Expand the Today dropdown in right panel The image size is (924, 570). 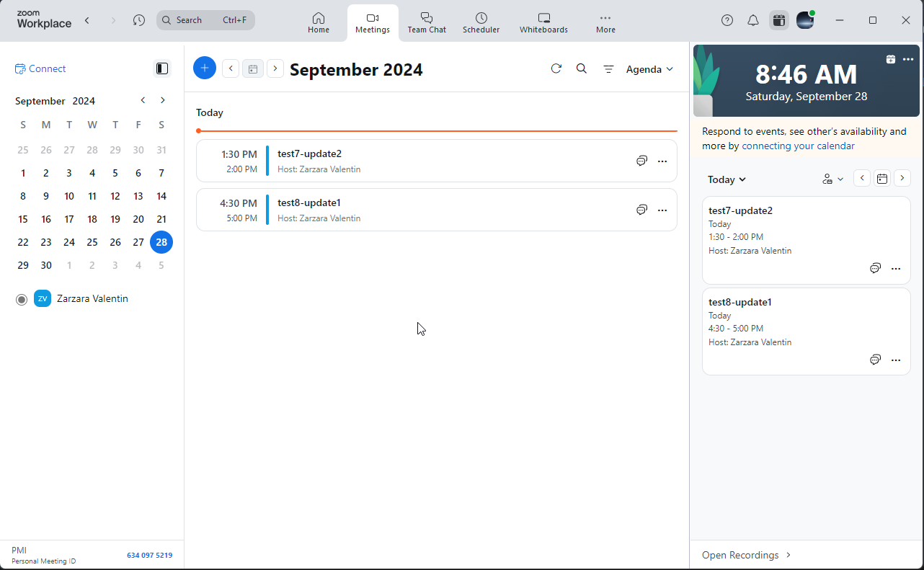pyautogui.click(x=727, y=179)
